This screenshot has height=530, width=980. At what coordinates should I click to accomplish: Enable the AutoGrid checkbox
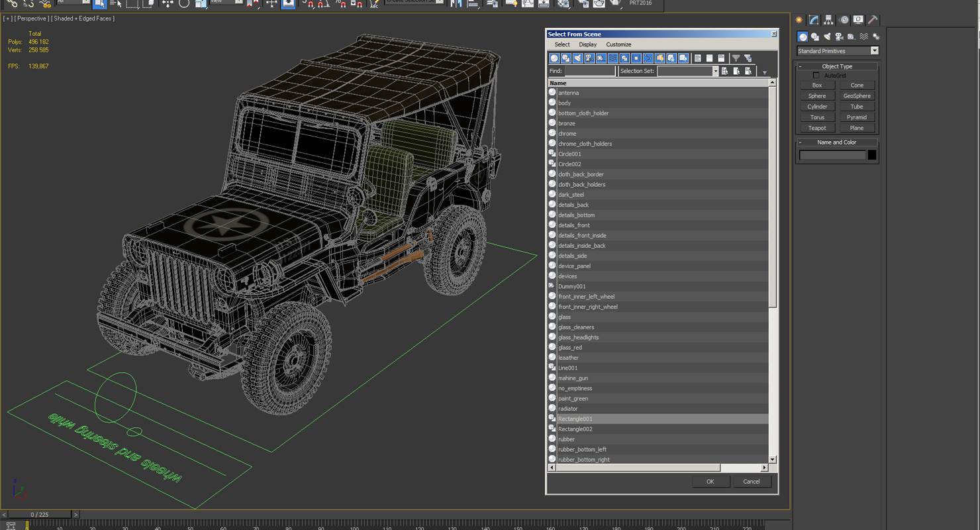(x=816, y=76)
